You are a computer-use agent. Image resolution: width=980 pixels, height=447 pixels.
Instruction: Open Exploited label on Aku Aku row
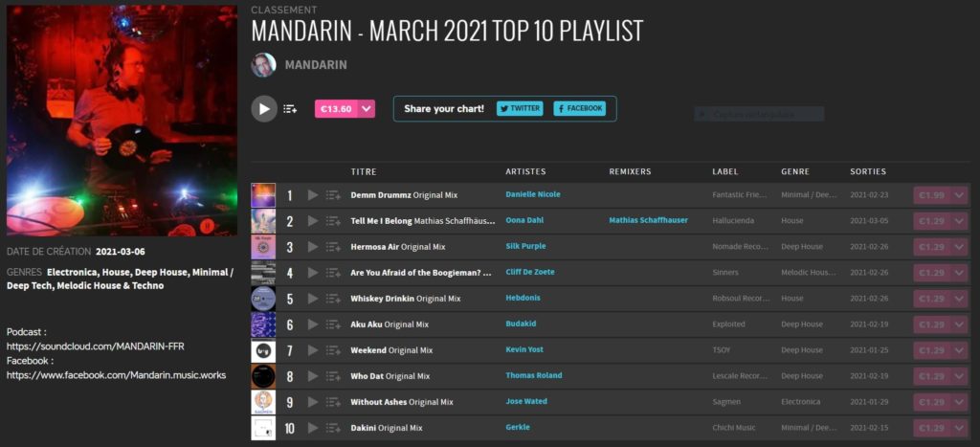(x=728, y=324)
